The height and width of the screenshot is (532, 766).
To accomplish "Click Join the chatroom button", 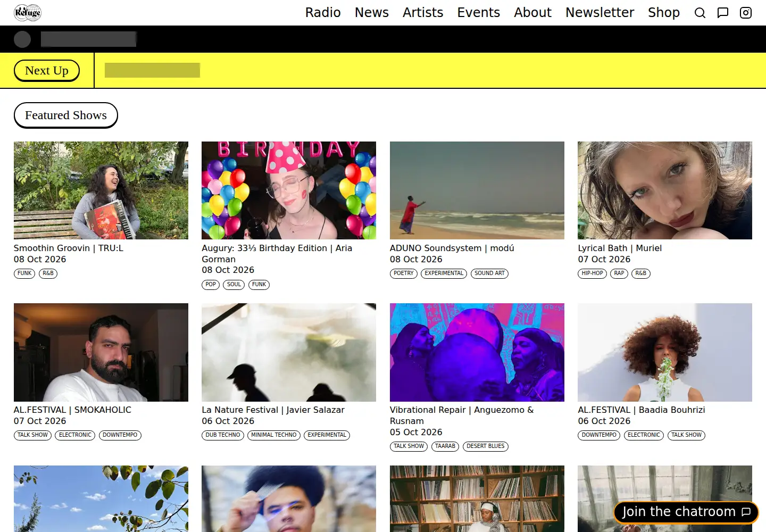I will click(686, 512).
